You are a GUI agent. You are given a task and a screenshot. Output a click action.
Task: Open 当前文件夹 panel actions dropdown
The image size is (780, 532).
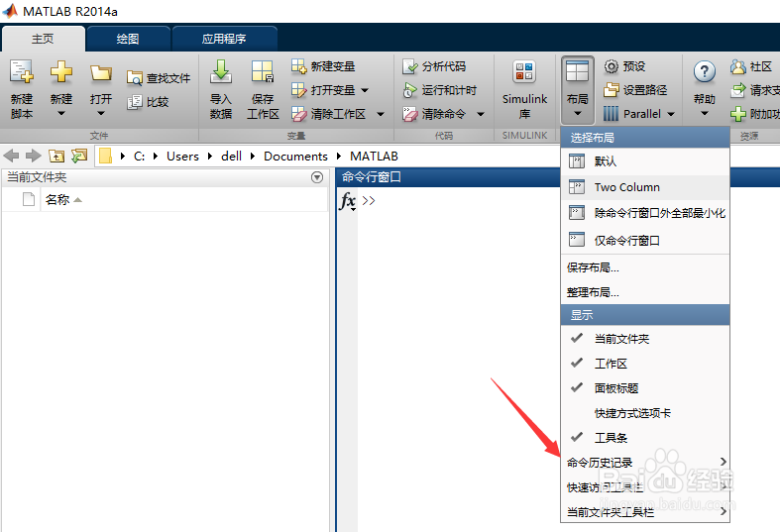point(317,177)
